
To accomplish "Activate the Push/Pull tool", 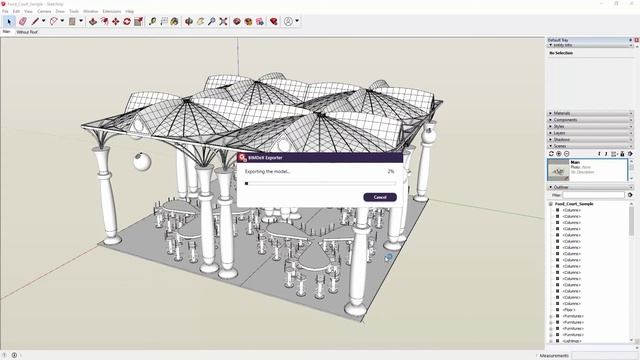I will click(93, 22).
